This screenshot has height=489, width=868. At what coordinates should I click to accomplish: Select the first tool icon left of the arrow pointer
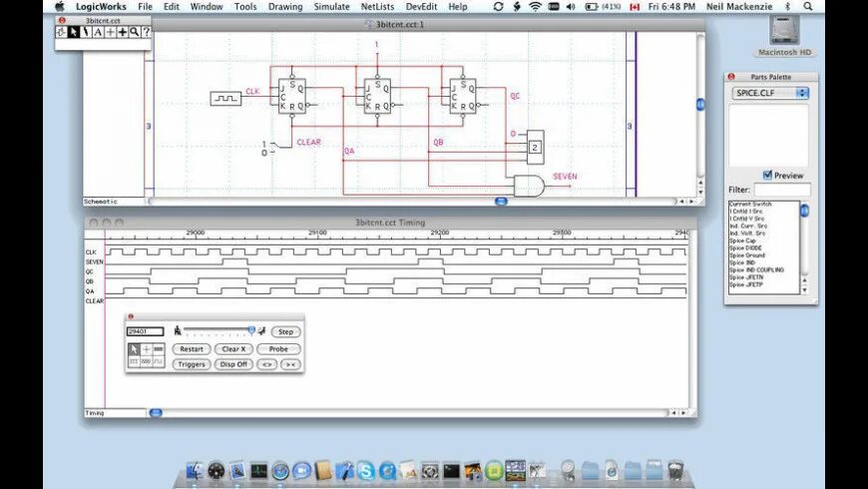tap(62, 32)
